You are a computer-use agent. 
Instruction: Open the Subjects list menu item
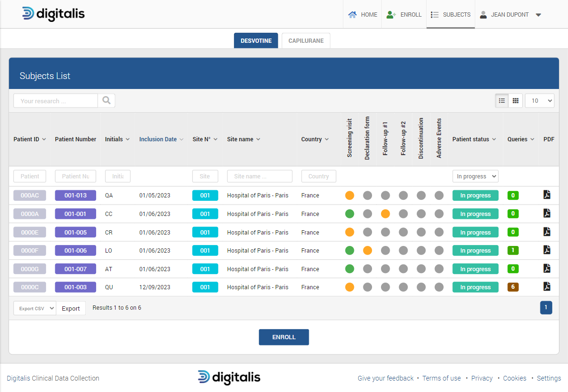[450, 15]
